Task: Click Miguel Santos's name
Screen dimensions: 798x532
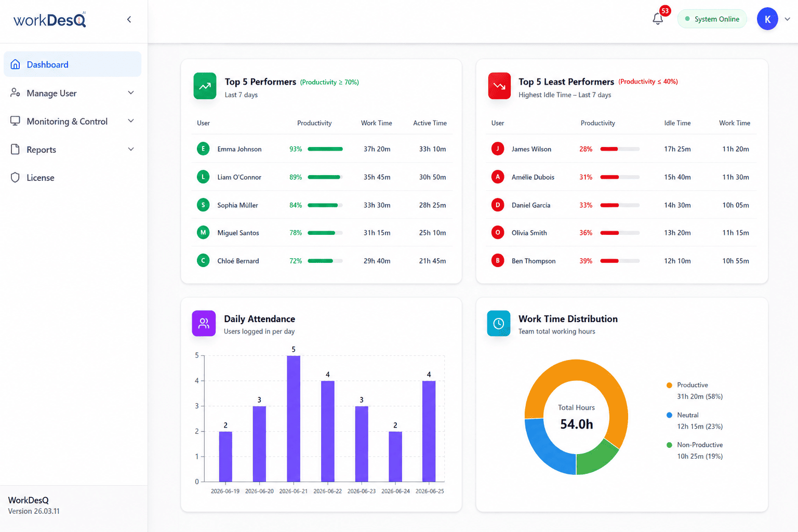Action: coord(238,233)
